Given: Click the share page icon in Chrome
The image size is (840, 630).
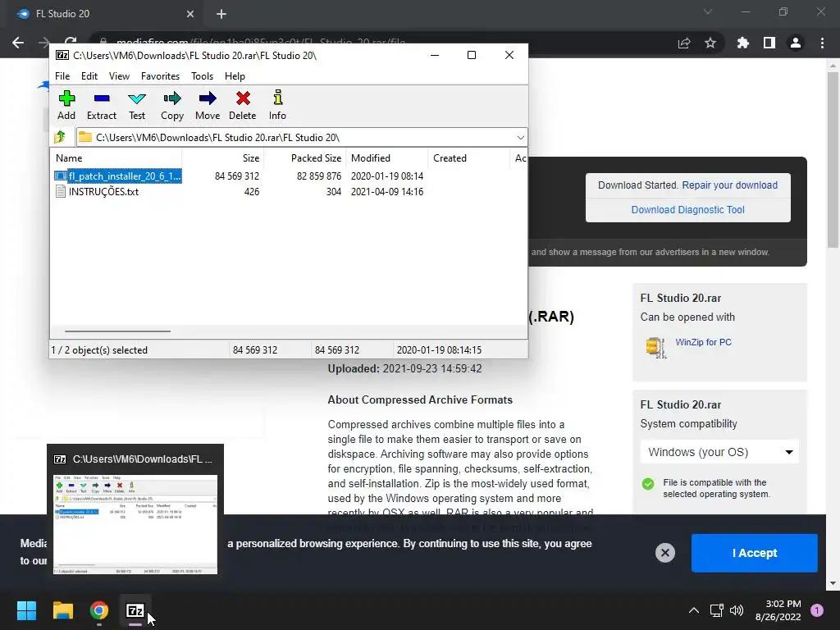Looking at the screenshot, I should coord(684,43).
